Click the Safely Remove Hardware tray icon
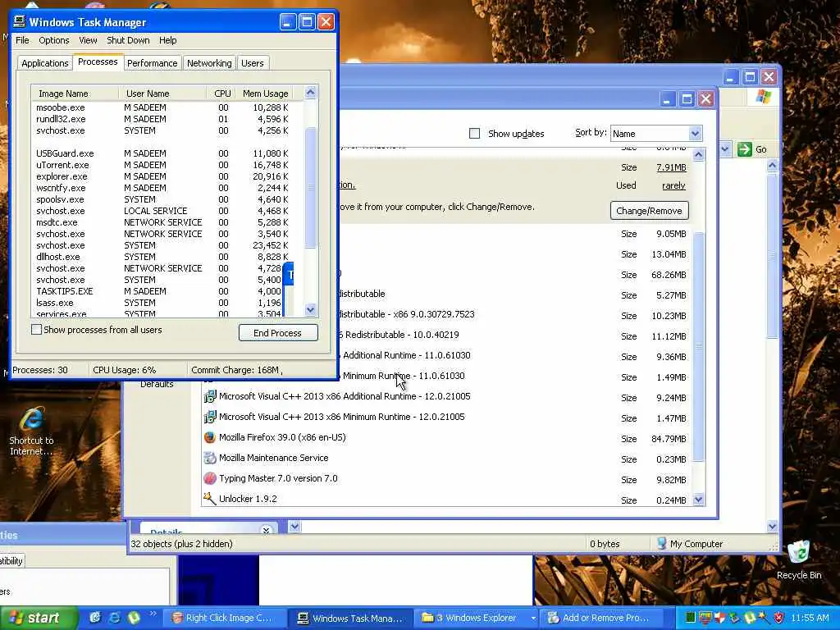 pos(735,618)
